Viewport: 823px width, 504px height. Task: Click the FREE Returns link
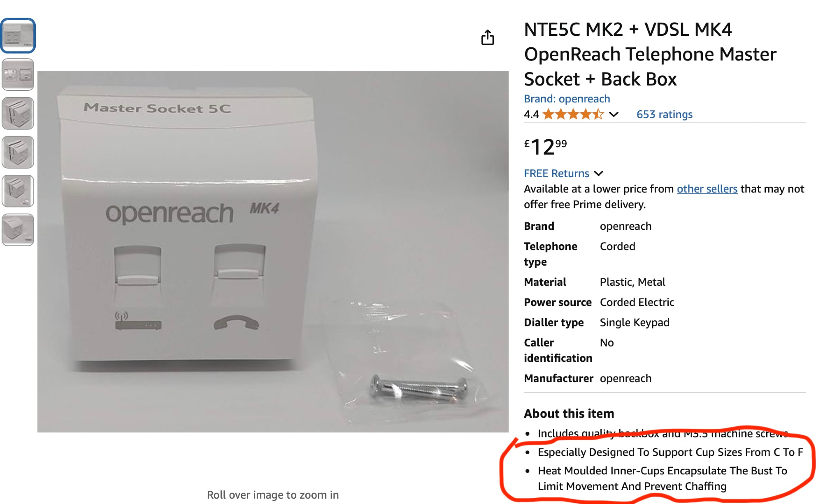click(556, 173)
